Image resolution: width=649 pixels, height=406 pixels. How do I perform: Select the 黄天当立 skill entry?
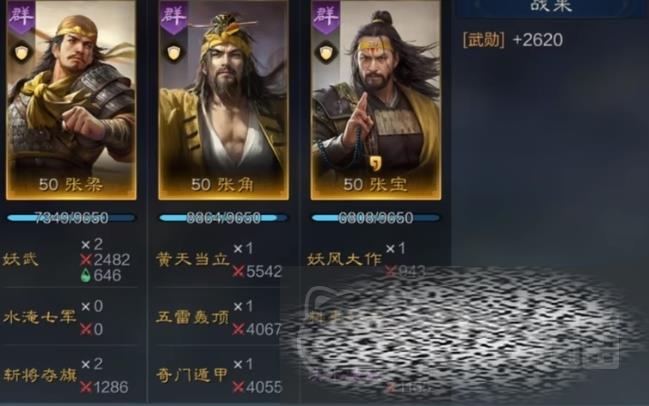click(x=193, y=259)
